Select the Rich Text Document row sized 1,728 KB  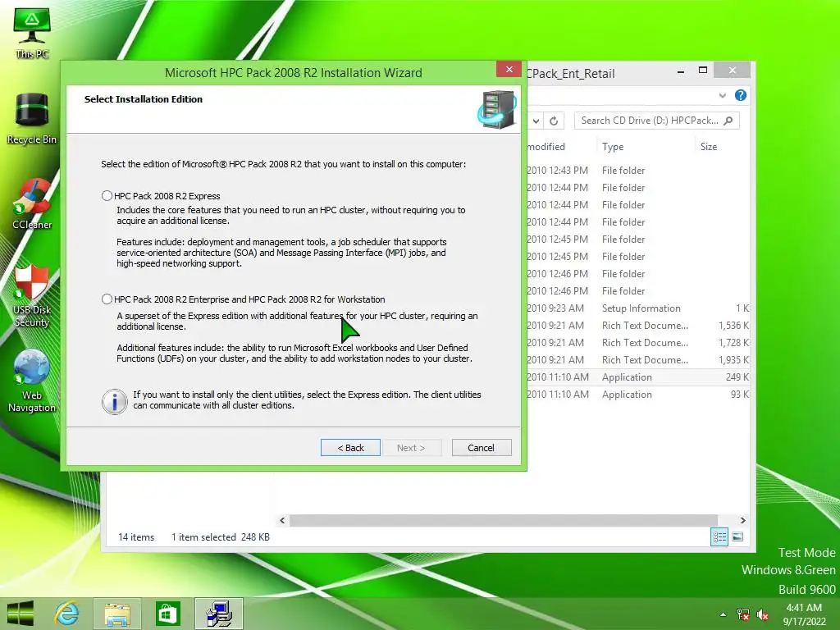coord(637,342)
